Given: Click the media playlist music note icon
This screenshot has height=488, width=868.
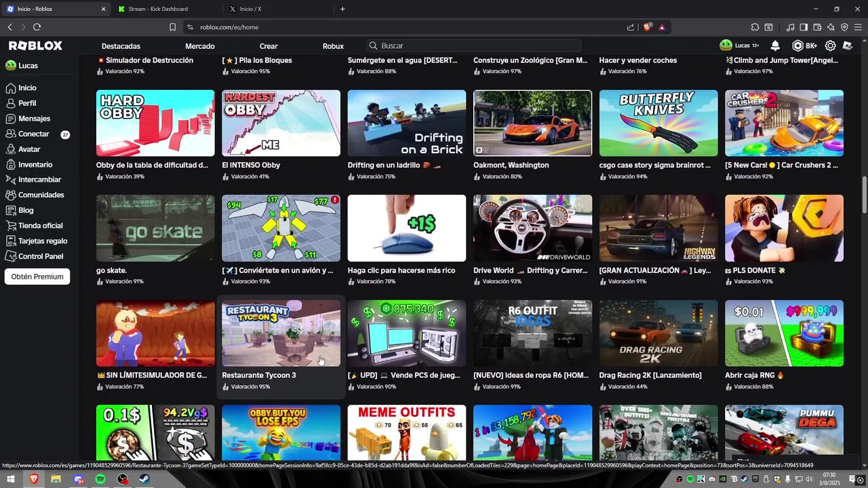Looking at the screenshot, I should [790, 27].
